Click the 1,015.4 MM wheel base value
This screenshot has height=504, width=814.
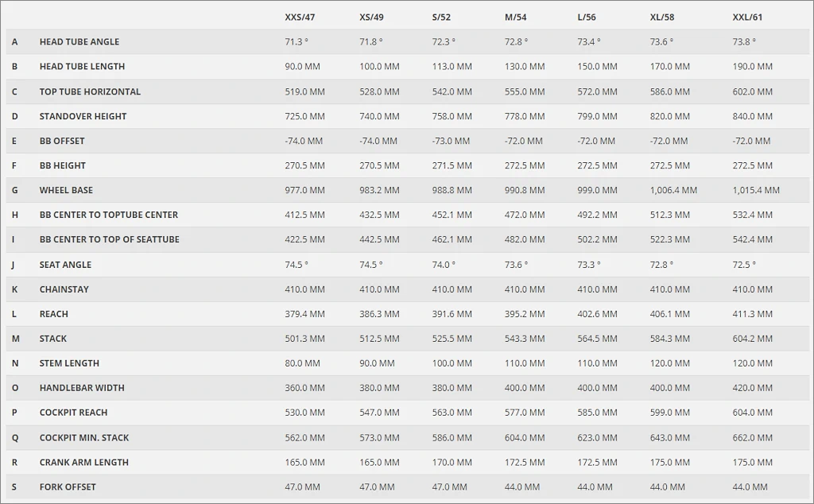(x=756, y=190)
